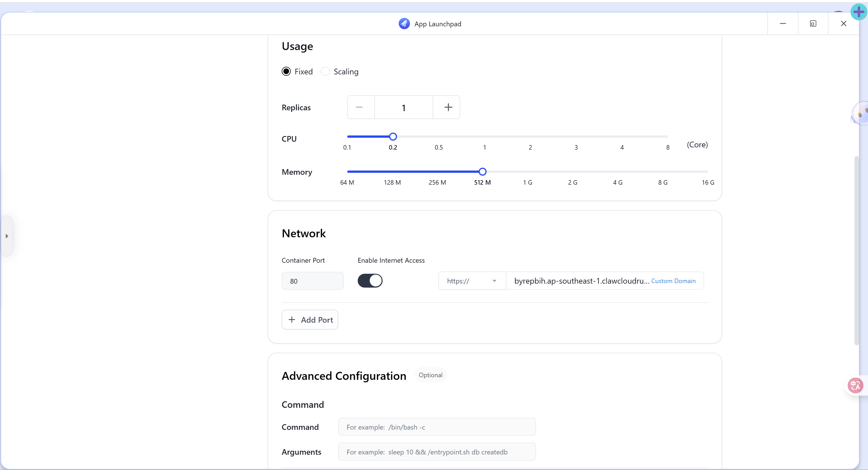The width and height of the screenshot is (868, 470).
Task: Select the Fixed usage radio button
Action: pyautogui.click(x=286, y=72)
